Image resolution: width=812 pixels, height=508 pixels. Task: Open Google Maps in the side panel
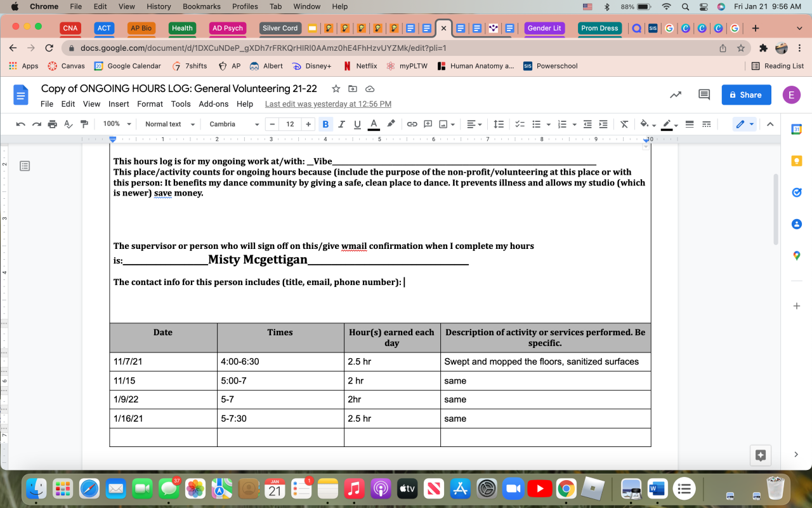(x=797, y=256)
